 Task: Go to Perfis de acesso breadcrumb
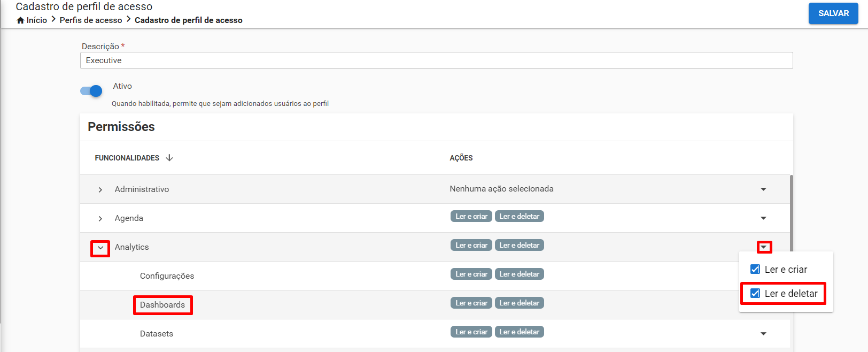point(91,20)
